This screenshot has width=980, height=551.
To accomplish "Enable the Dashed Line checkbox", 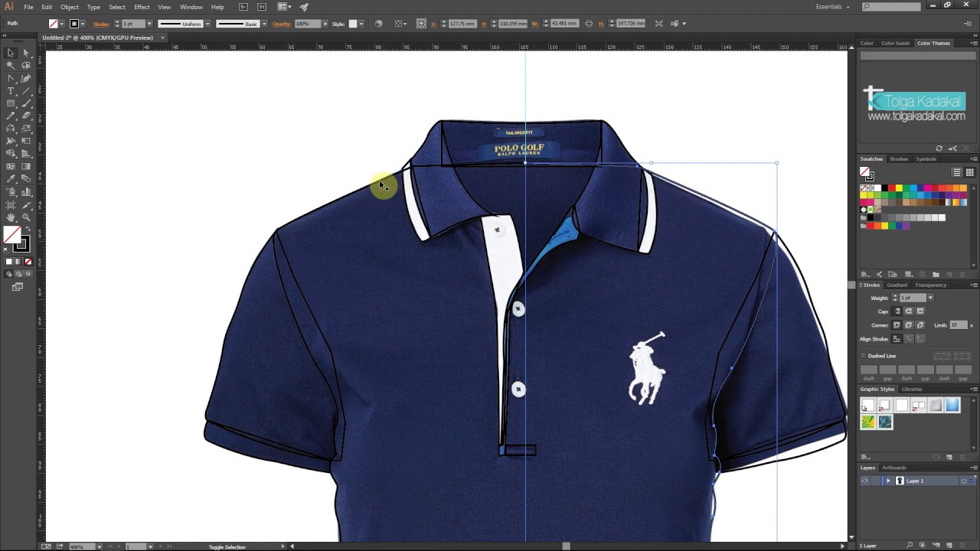I will click(x=864, y=356).
